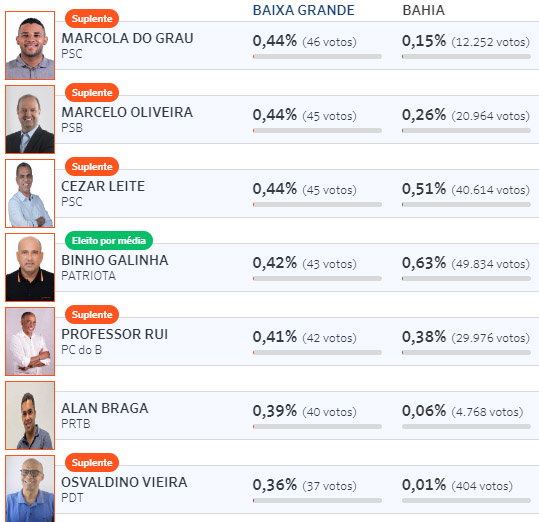Click Suplente badge above Marcola do Grau
539x522 pixels.
pos(92,19)
